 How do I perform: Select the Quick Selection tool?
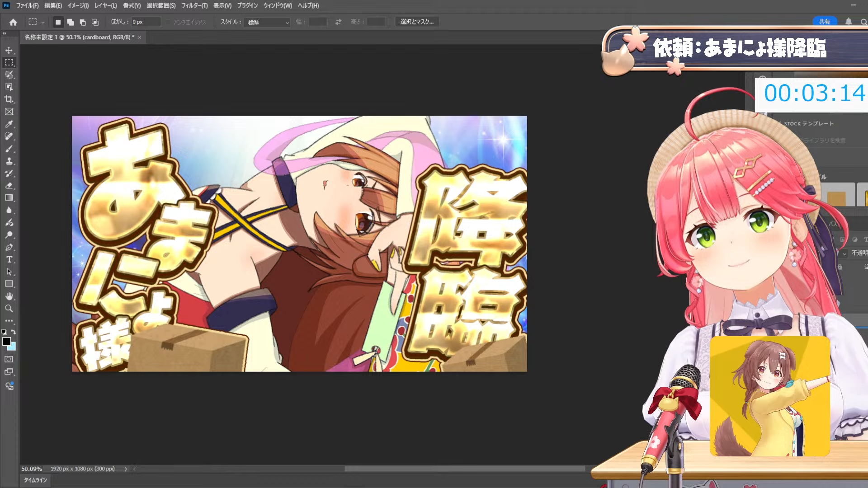[x=9, y=75]
